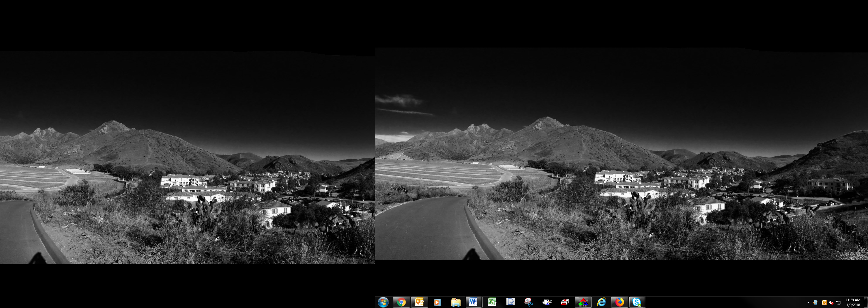
Task: Launch Microsoft Excel from the taskbar
Action: click(x=492, y=302)
